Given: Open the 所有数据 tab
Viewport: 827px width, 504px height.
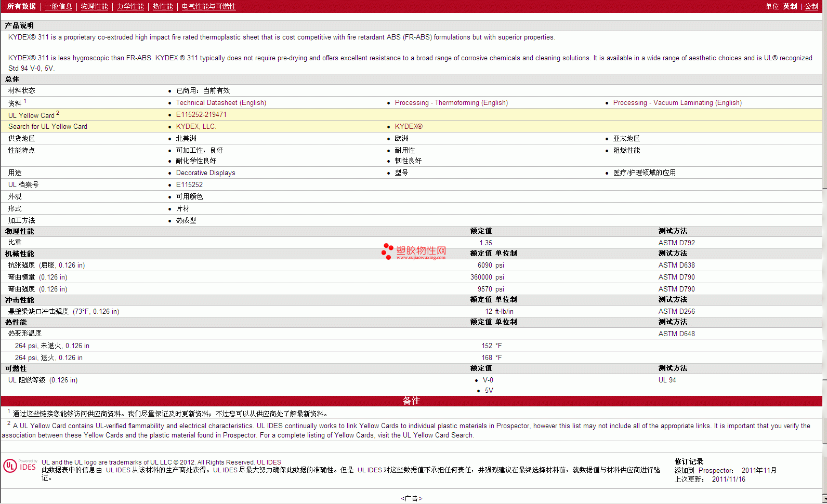Looking at the screenshot, I should pyautogui.click(x=21, y=6).
